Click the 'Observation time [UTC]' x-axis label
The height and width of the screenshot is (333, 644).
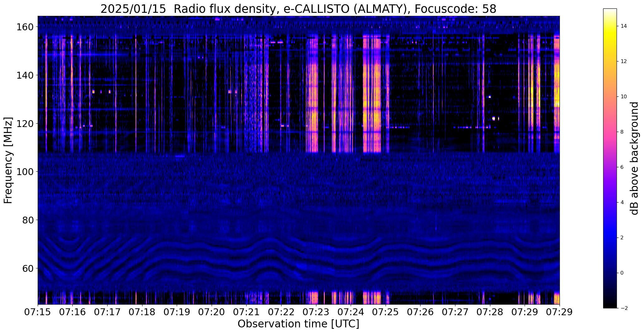pyautogui.click(x=298, y=324)
